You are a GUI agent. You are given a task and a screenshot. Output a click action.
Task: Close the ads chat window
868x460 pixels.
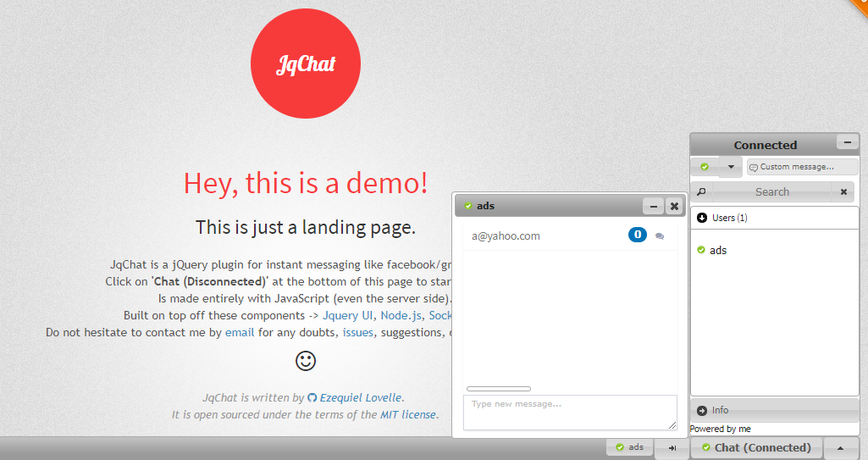[674, 206]
